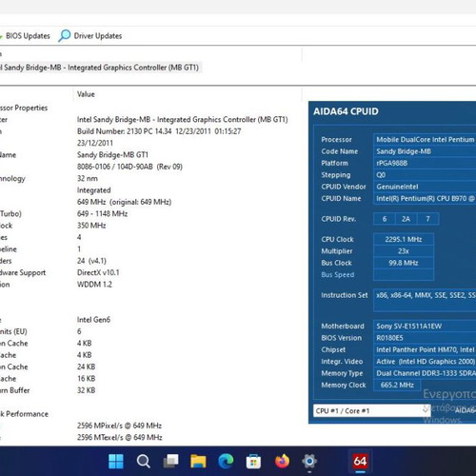476x476 pixels.
Task: Select the Sandy Bridge-MB GT1 value row
Action: click(112, 155)
